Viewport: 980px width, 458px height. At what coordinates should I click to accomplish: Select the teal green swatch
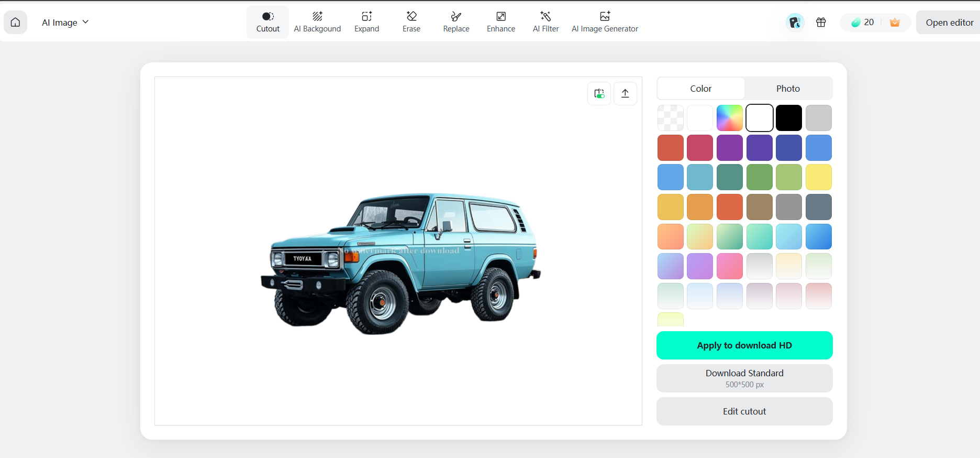730,177
